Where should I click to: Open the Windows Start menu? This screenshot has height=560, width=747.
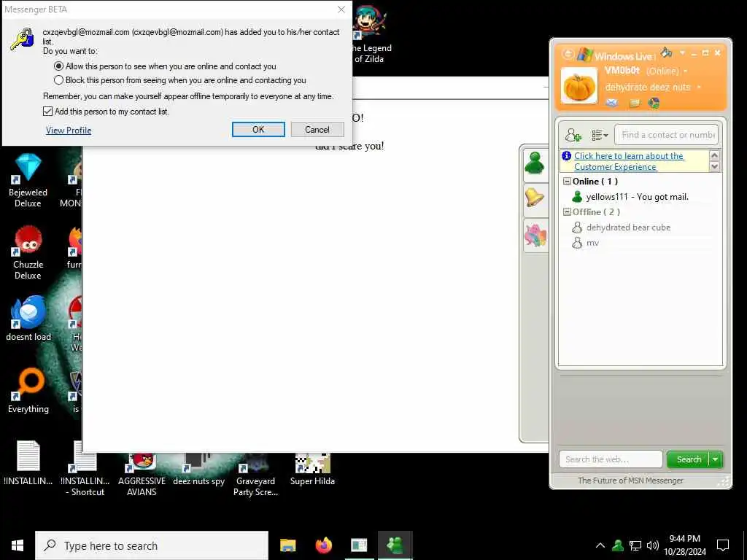coord(18,545)
